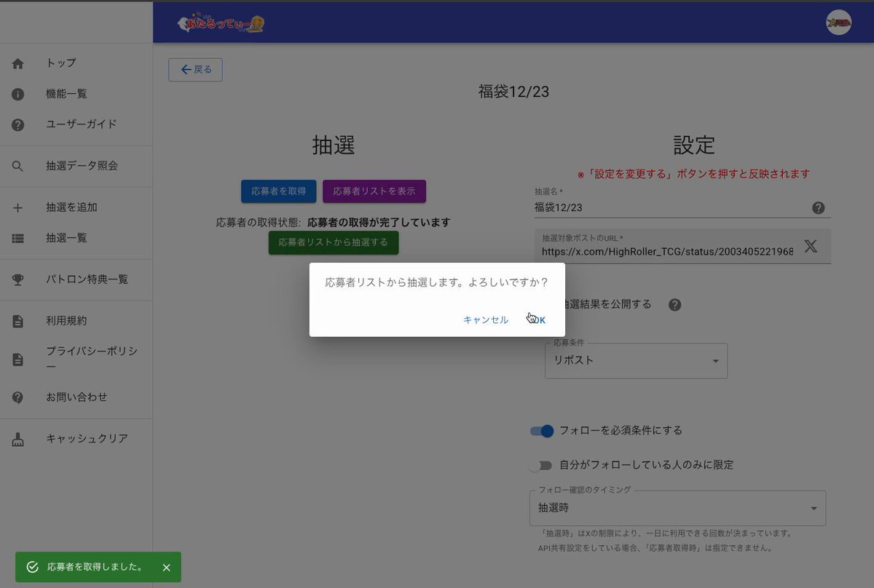Enable 自分がフォローしている人のみに限定 switch
Viewport: 874px width, 588px height.
tap(542, 465)
